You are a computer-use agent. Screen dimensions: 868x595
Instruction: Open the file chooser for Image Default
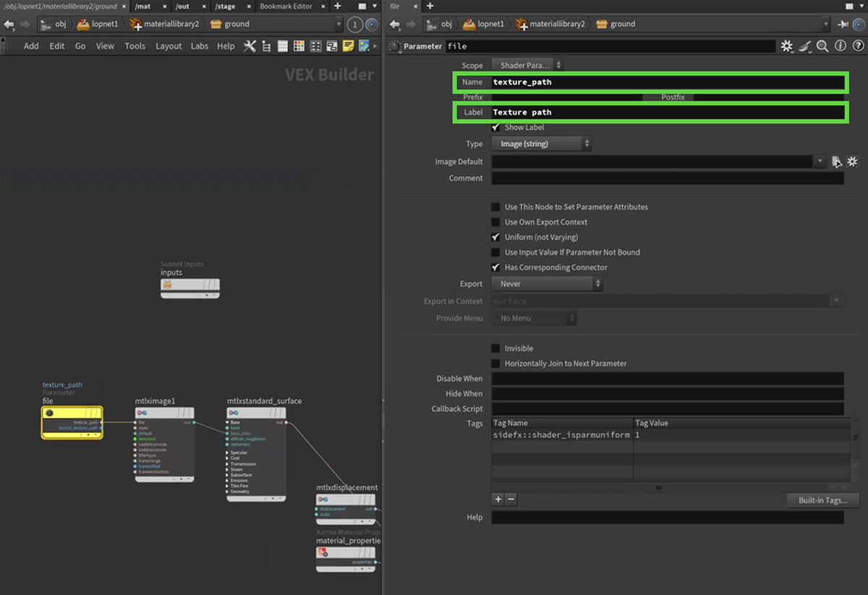click(x=836, y=162)
